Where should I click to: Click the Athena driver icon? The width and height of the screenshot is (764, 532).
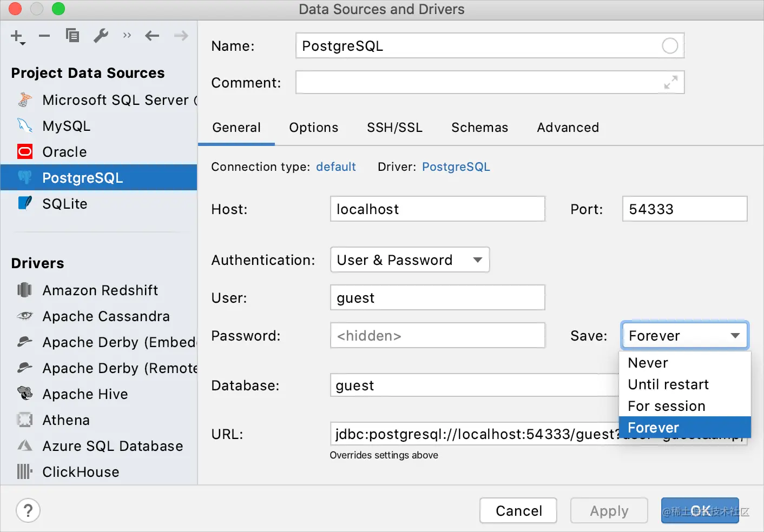click(25, 420)
